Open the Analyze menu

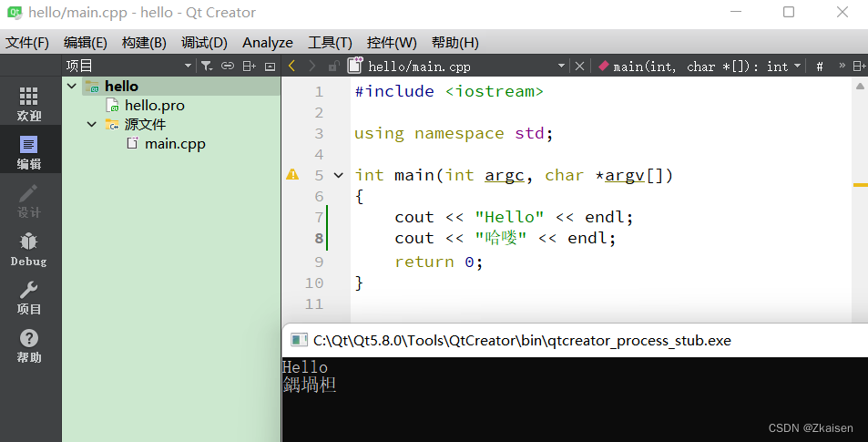(x=268, y=43)
